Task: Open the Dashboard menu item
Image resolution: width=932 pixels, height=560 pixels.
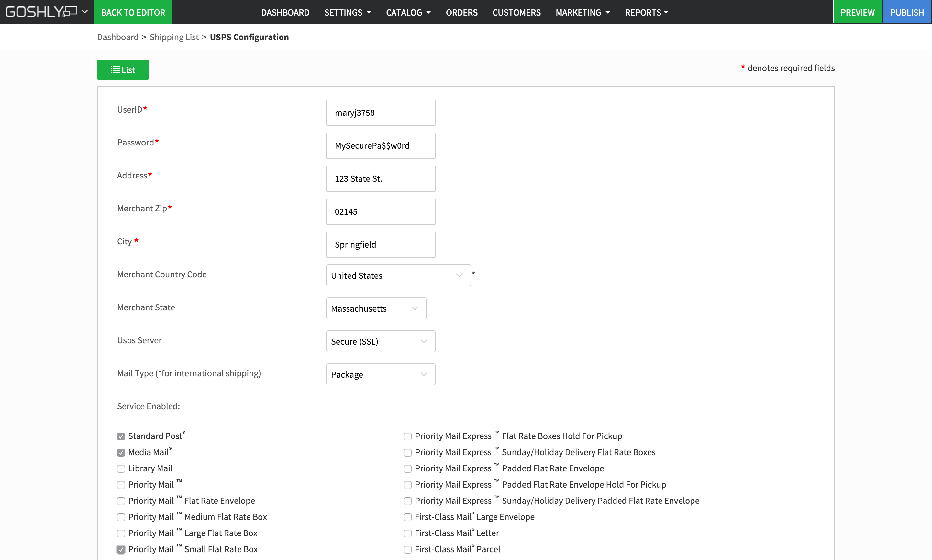Action: [285, 13]
